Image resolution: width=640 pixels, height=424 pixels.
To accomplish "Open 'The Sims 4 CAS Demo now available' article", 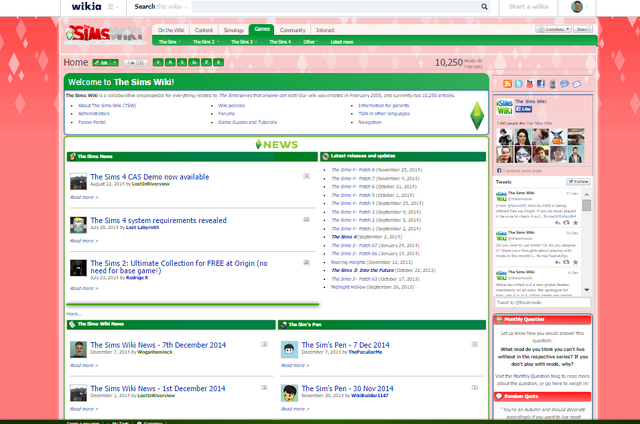I will [150, 177].
